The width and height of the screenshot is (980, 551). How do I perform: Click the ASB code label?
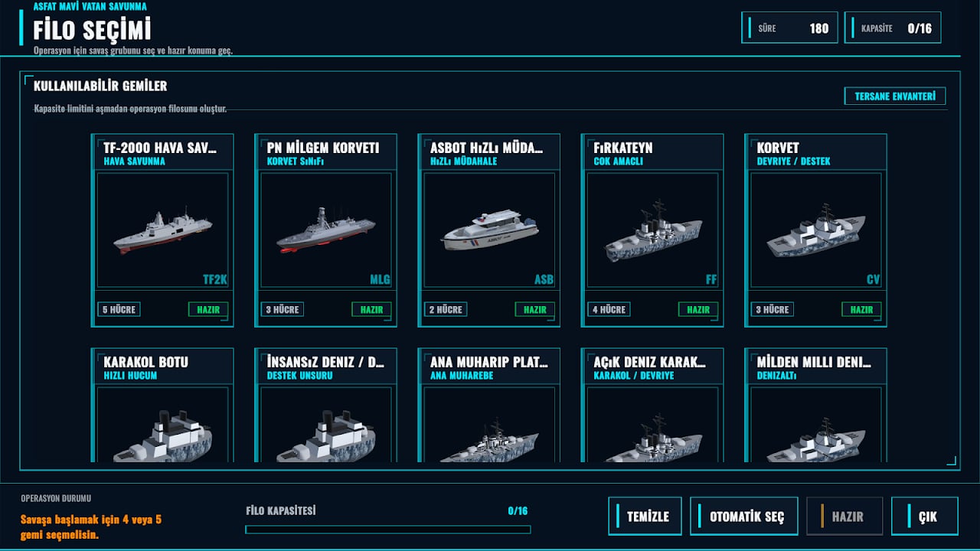pyautogui.click(x=544, y=280)
